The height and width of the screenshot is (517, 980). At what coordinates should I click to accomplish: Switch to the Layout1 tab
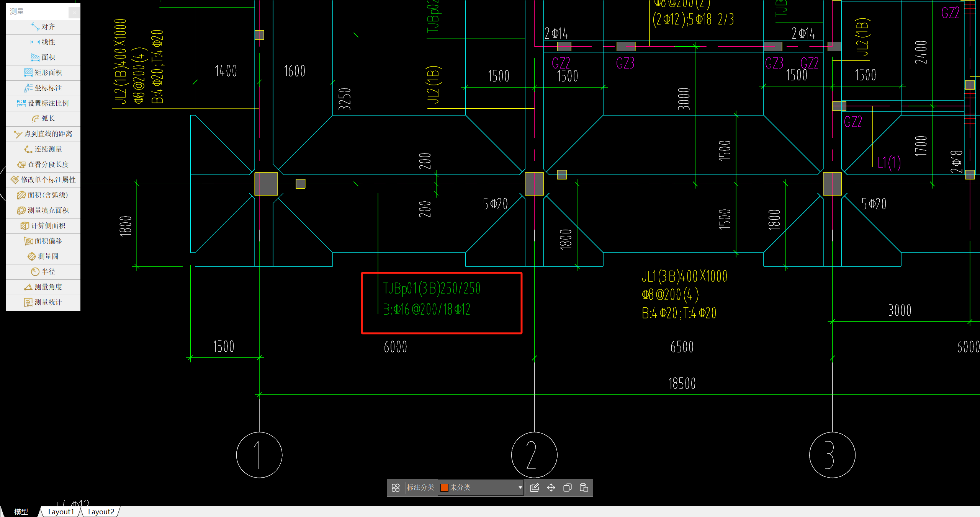tap(61, 512)
